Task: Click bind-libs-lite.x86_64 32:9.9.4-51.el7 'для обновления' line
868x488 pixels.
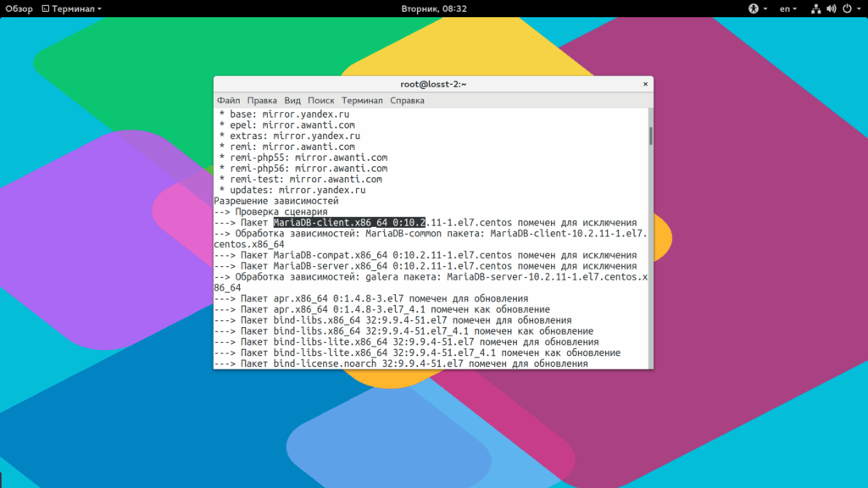Action: [x=406, y=342]
